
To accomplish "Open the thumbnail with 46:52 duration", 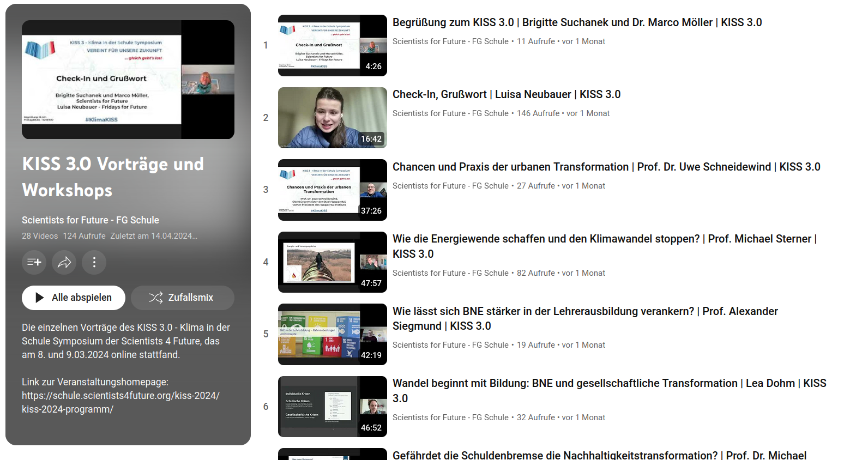I will (x=333, y=407).
